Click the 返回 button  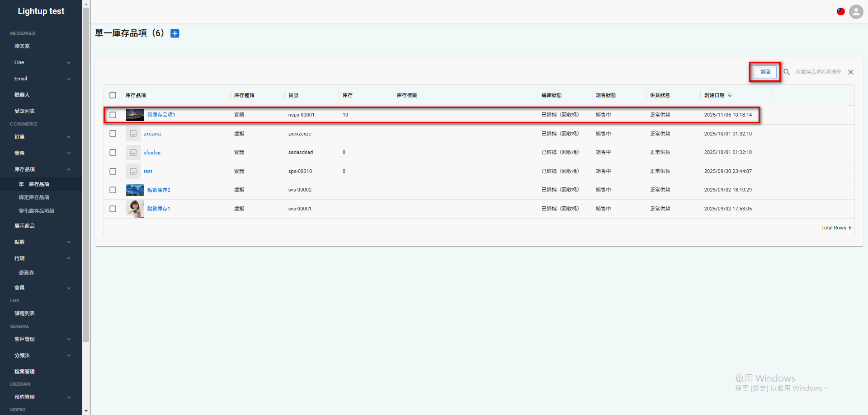click(765, 72)
